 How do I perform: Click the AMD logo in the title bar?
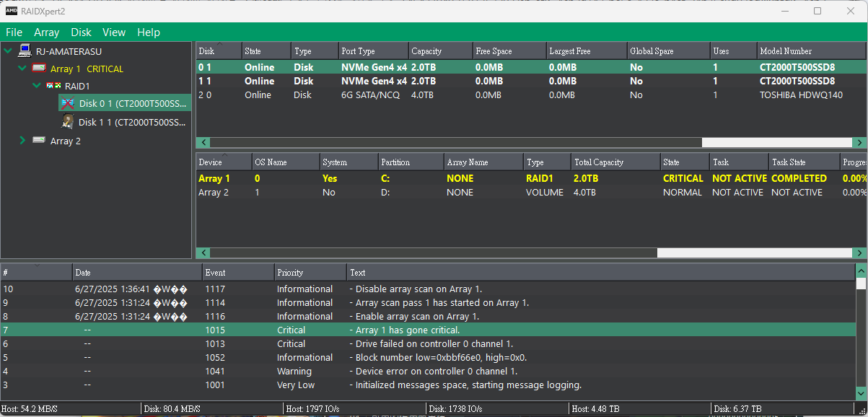(x=12, y=11)
